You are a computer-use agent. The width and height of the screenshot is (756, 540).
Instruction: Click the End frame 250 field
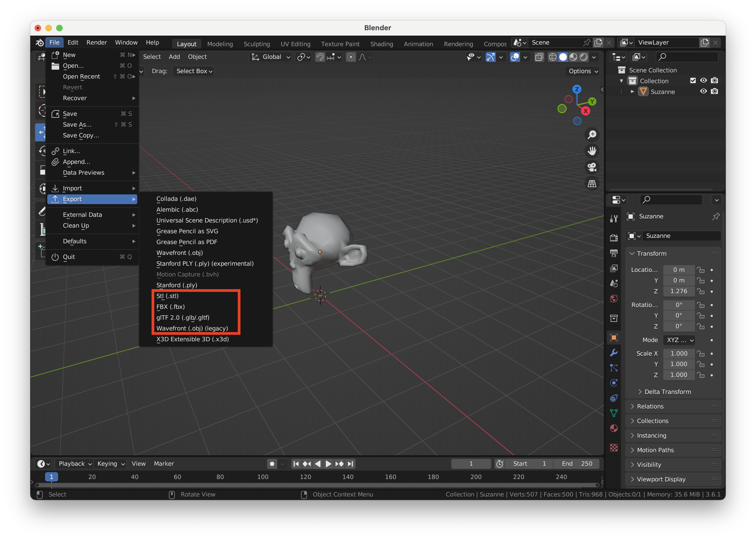[577, 464]
